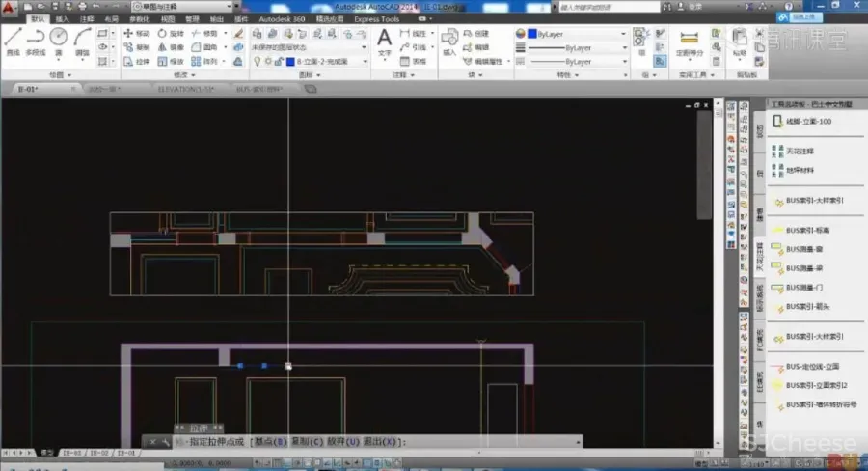Viewport: 868px width, 471px height.
Task: Toggle the layer lightbulb on/off icon
Action: [257, 61]
